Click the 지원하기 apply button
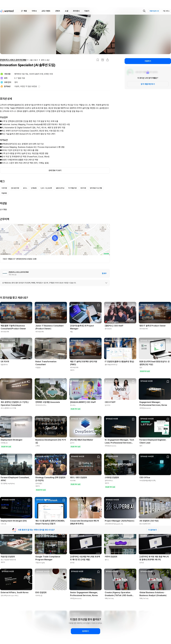This screenshot has width=171, height=644. tap(148, 61)
